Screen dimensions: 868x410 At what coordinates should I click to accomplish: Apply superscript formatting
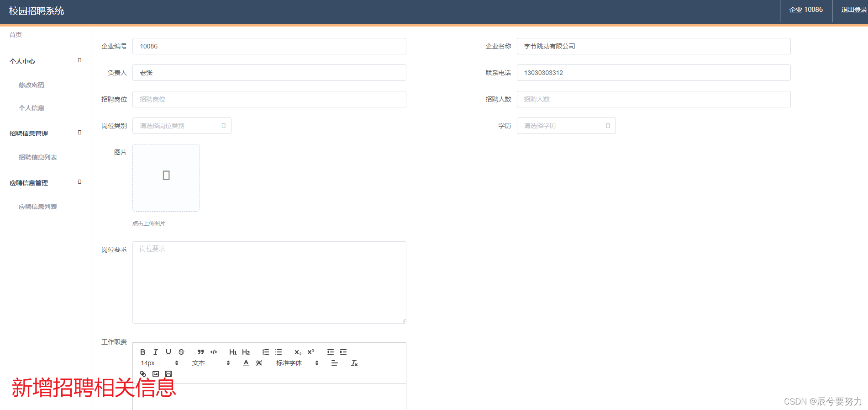coord(311,352)
